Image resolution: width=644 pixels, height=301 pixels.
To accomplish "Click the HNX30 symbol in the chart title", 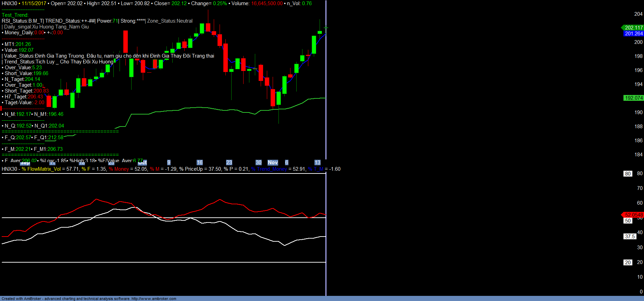I will tap(9, 3).
